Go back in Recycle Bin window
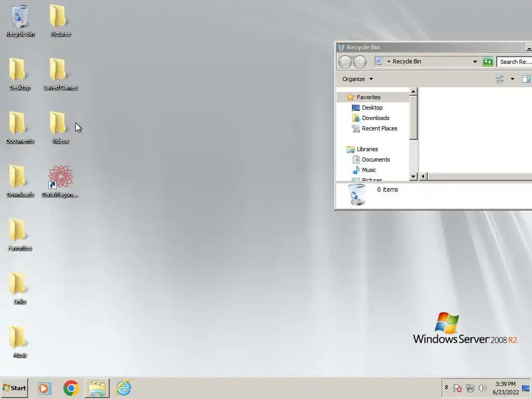 click(x=345, y=62)
